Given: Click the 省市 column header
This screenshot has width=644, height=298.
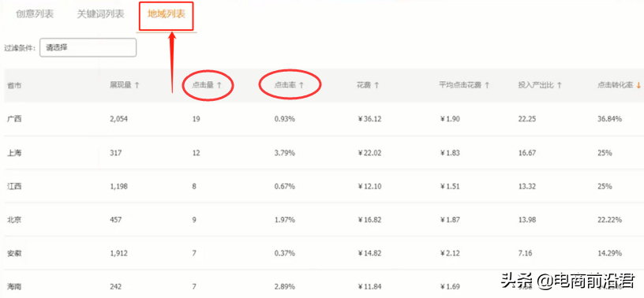Looking at the screenshot, I should [14, 86].
